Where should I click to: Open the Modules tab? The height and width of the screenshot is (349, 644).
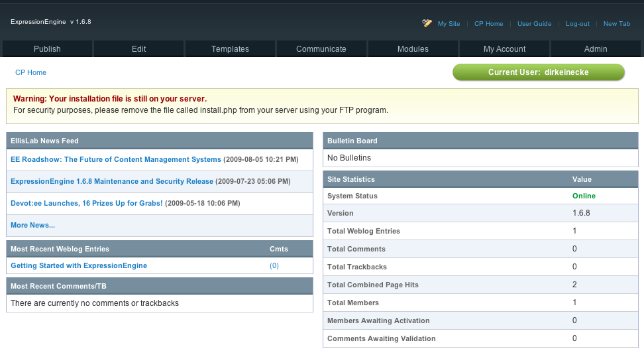tap(413, 49)
